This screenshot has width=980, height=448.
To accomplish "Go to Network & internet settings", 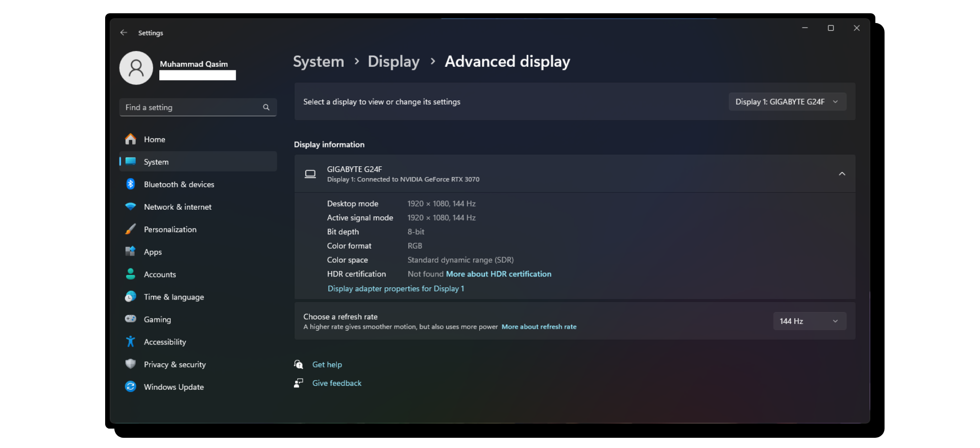I will pos(198,207).
